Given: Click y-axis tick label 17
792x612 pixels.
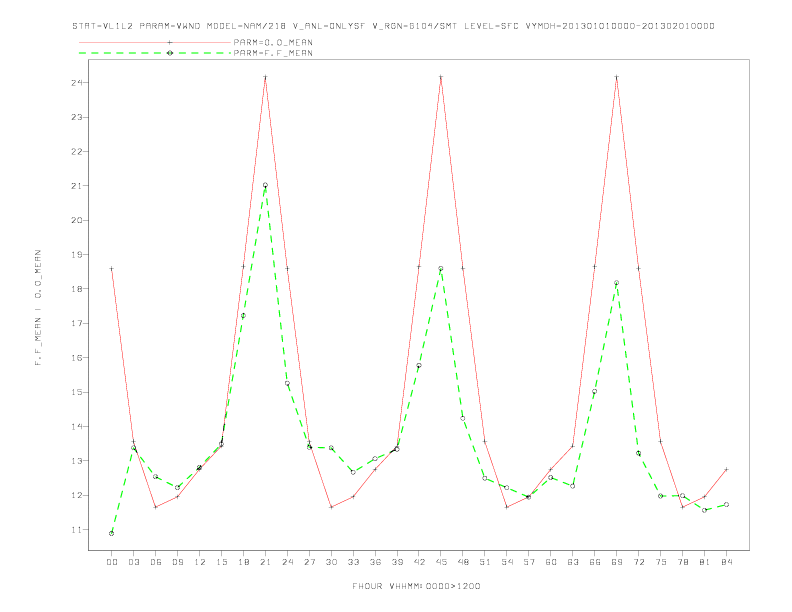Looking at the screenshot, I should 76,323.
